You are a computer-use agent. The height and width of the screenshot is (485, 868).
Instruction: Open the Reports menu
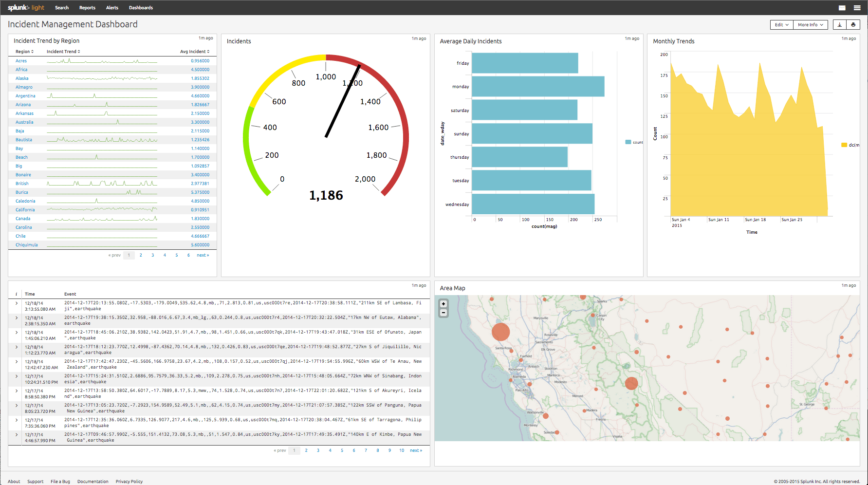click(87, 7)
